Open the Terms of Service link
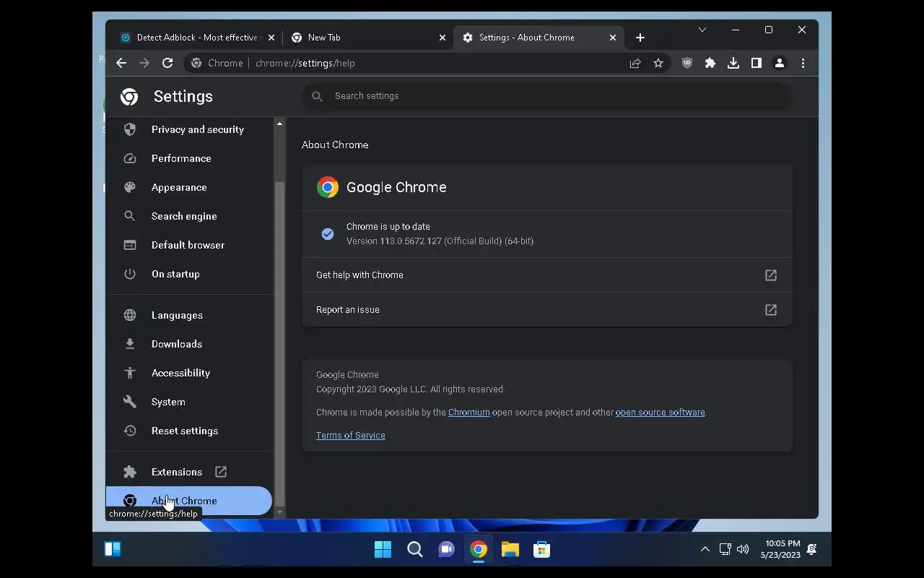 (x=351, y=436)
